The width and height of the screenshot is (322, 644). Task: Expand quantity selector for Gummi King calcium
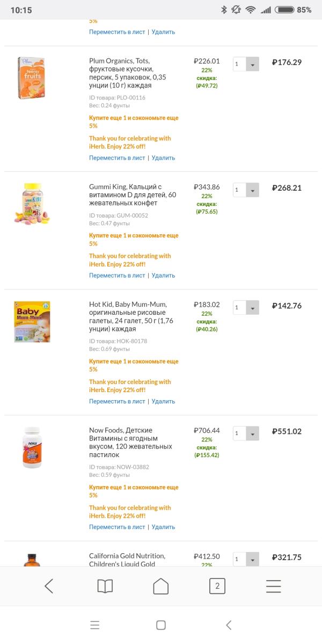(246, 190)
